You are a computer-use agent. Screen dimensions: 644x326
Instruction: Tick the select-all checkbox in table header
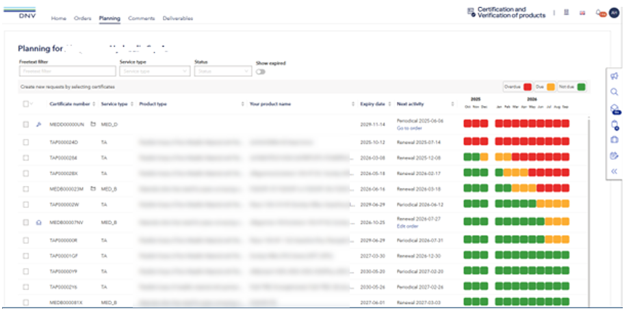tap(26, 104)
